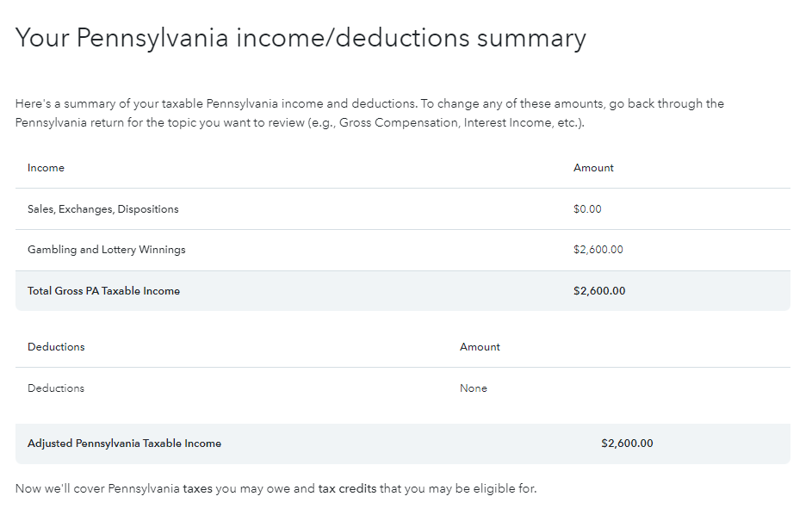The height and width of the screenshot is (515, 812).
Task: Click the Amount header in Income table
Action: pyautogui.click(x=593, y=168)
